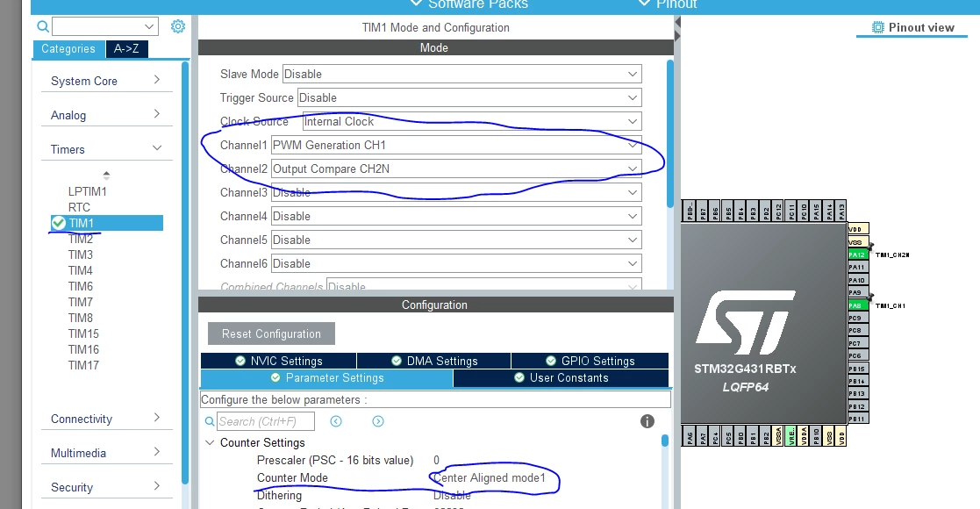Click the green check icon beside TIM1

(x=59, y=223)
